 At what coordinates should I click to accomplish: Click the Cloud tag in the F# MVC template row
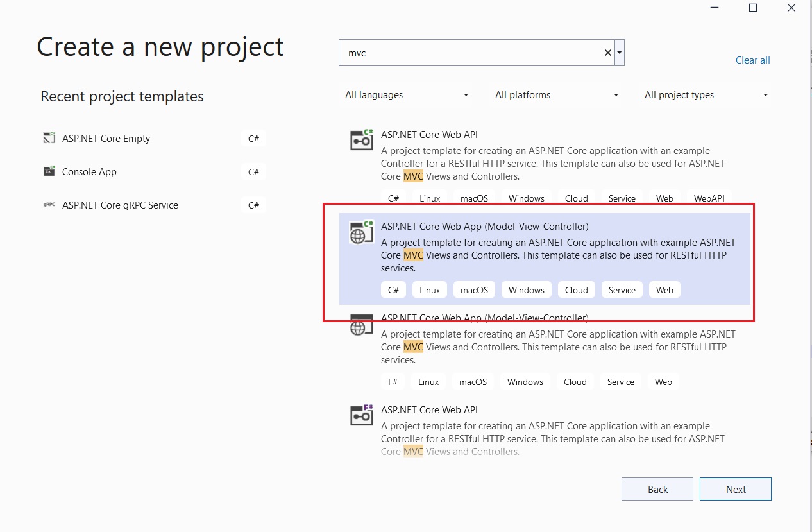tap(575, 382)
